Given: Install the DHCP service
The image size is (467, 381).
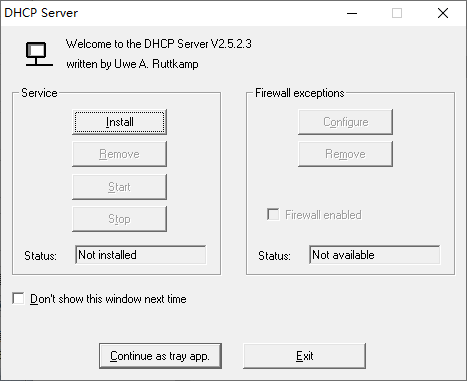Looking at the screenshot, I should tap(119, 122).
